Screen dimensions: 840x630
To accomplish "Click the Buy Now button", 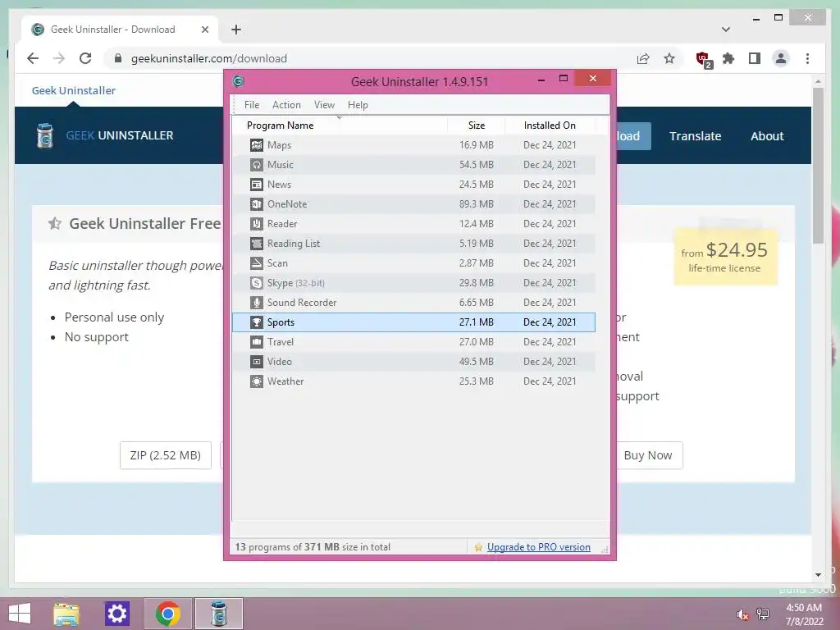I will click(x=648, y=455).
